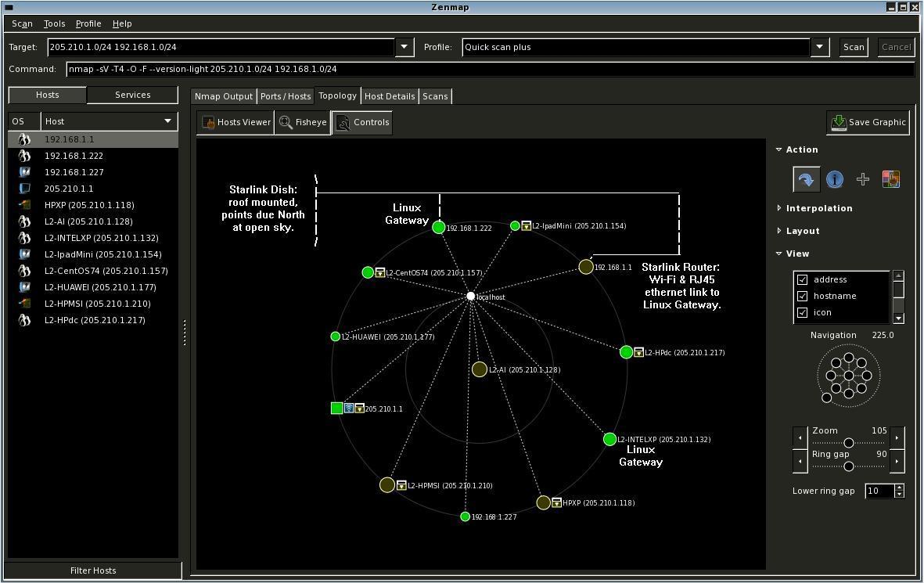Toggle the icon view checkbox
924x583 pixels.
[x=802, y=312]
